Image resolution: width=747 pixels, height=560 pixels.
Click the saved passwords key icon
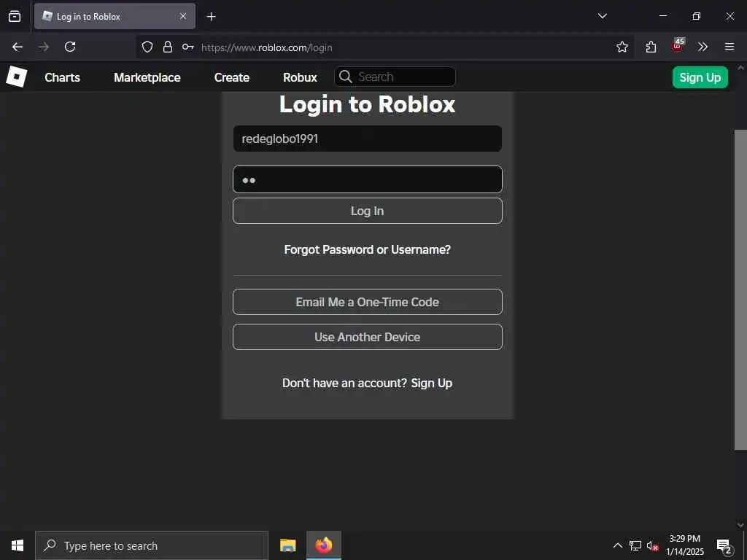click(187, 47)
